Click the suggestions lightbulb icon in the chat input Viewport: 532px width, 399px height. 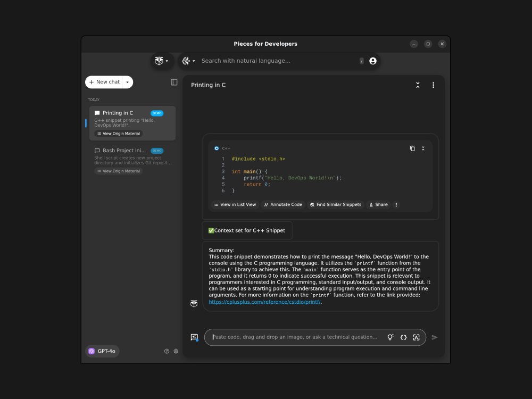tap(390, 337)
